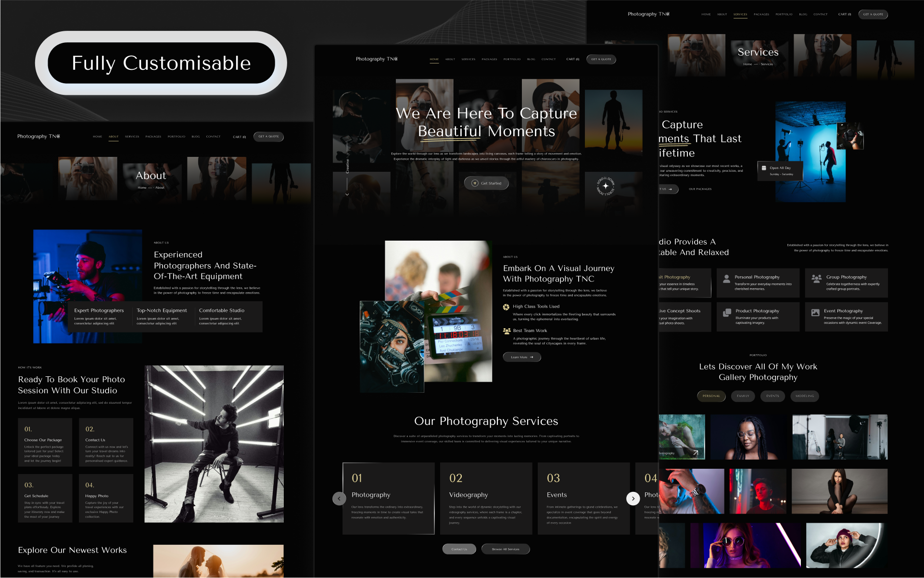Click Photography TNC logo on center page

click(377, 59)
